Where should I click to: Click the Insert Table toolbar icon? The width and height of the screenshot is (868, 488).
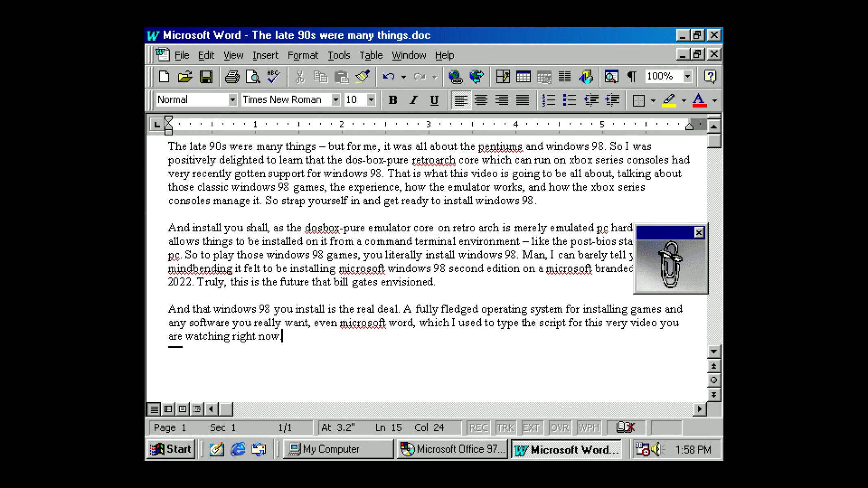[x=523, y=76]
